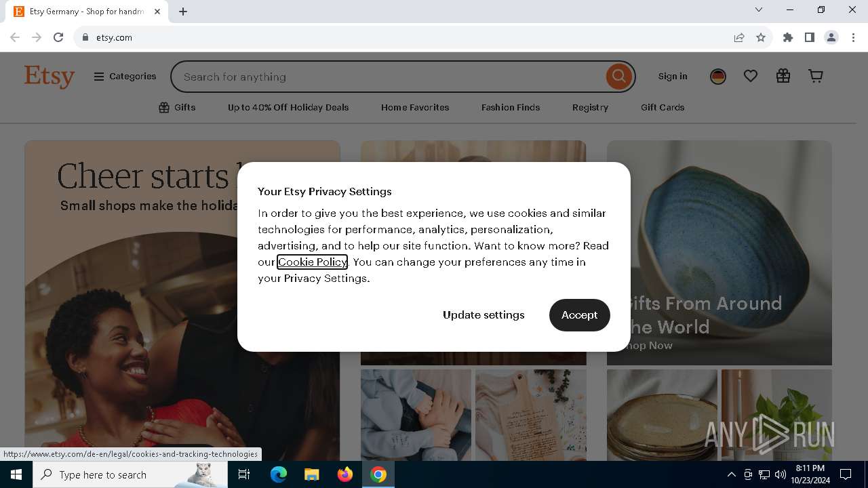Click the engraved cutting board thumbnail
The image size is (868, 488).
(531, 415)
